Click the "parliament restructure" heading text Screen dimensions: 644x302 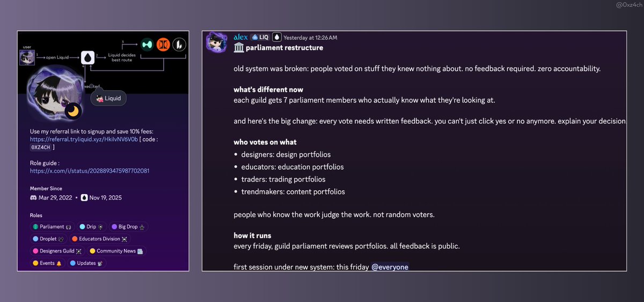pos(284,48)
